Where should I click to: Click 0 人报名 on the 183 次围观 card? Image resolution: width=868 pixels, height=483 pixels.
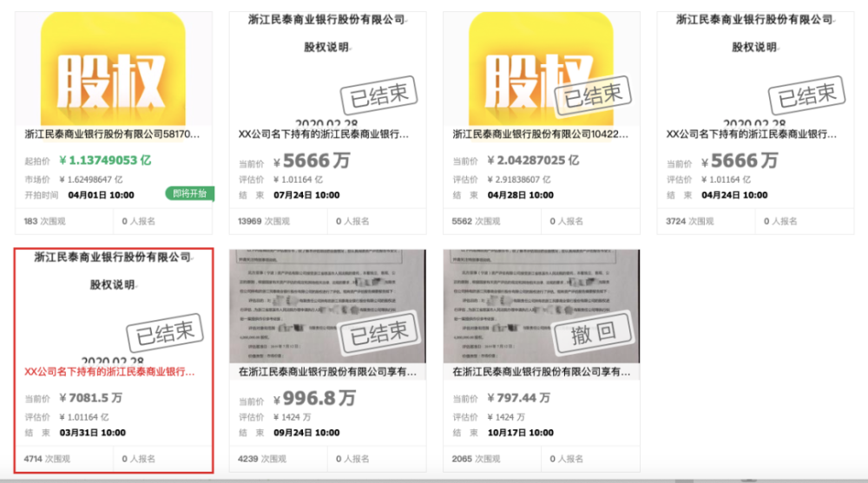point(138,221)
